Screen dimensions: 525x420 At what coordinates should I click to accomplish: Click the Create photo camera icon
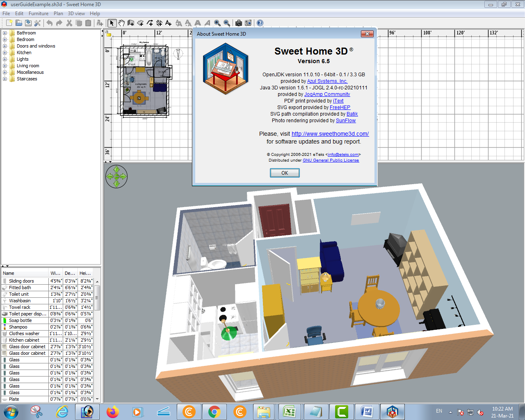point(238,23)
